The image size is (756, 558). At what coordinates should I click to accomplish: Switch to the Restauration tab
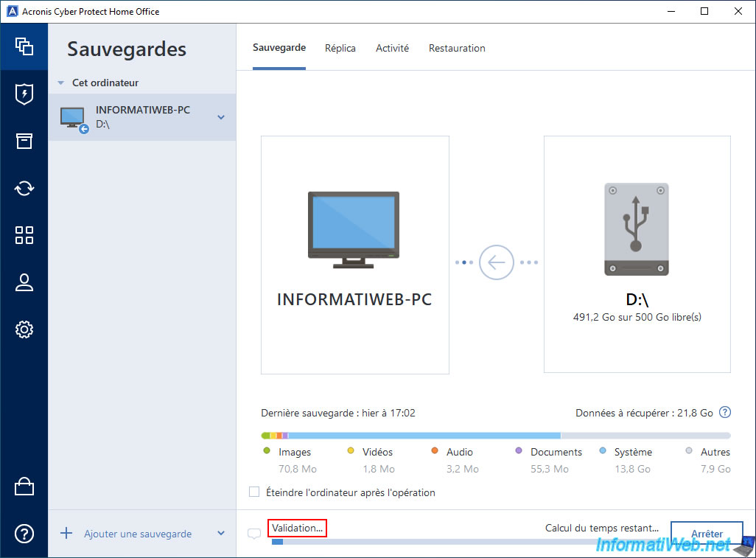[457, 48]
